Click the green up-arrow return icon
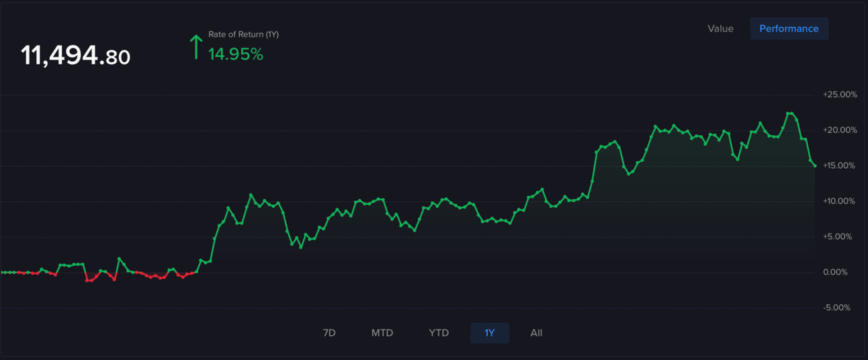Image resolution: width=868 pixels, height=360 pixels. [x=196, y=47]
